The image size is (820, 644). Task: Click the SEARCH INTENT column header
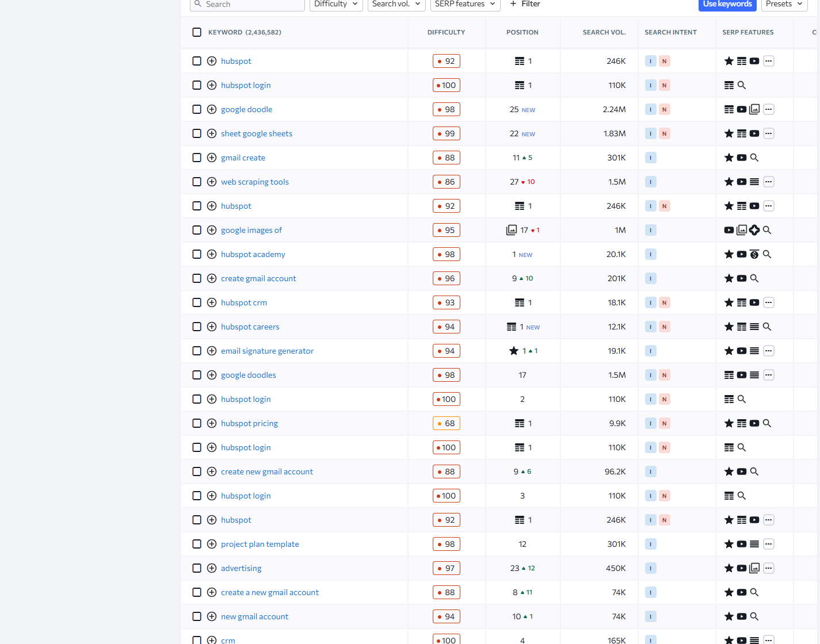[x=670, y=32]
